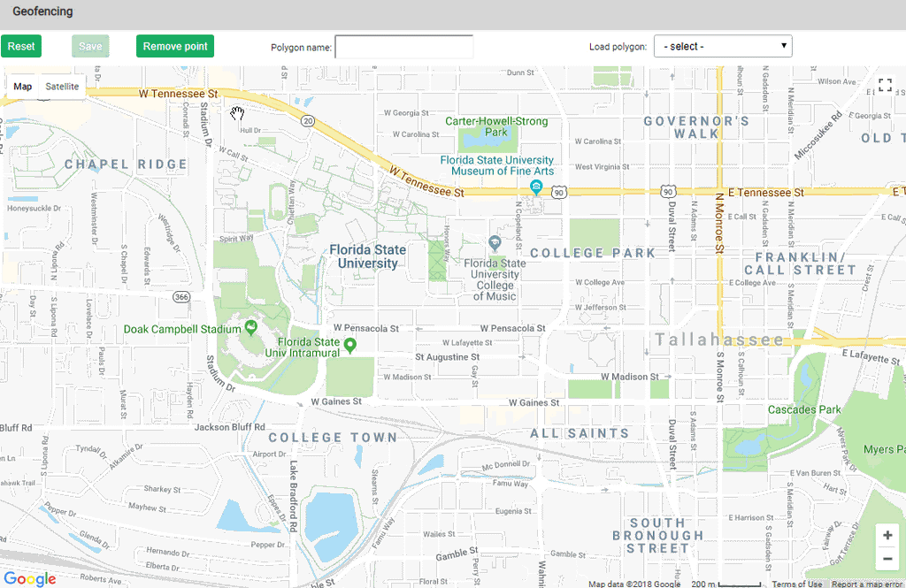Click GOVERNOR'S WALK neighborhood label

pyautogui.click(x=696, y=127)
